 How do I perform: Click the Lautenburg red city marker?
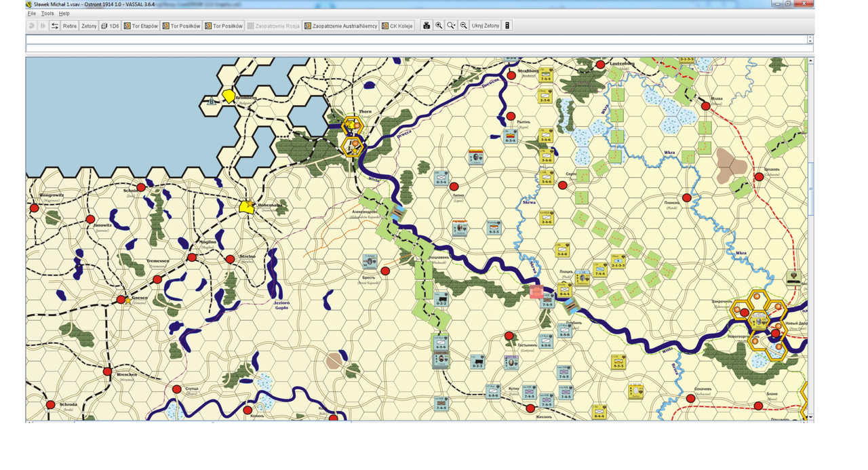[600, 65]
